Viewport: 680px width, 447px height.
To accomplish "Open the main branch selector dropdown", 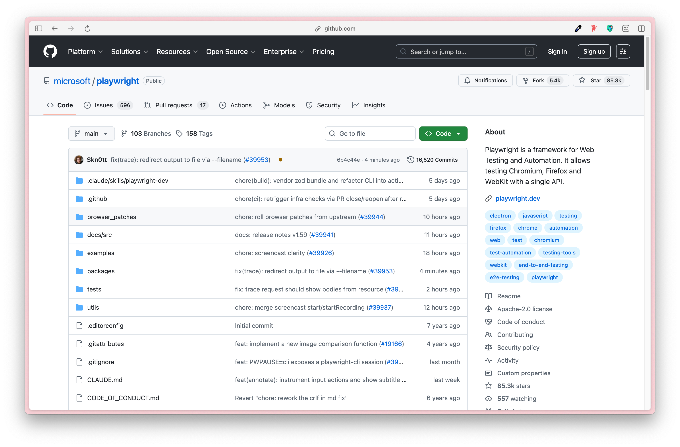I will [92, 134].
